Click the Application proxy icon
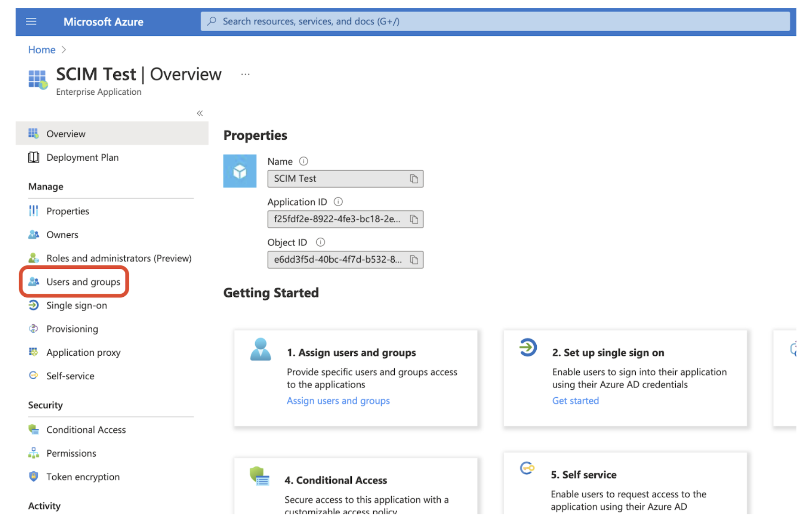Screen dimensions: 808x532 [x=33, y=352]
